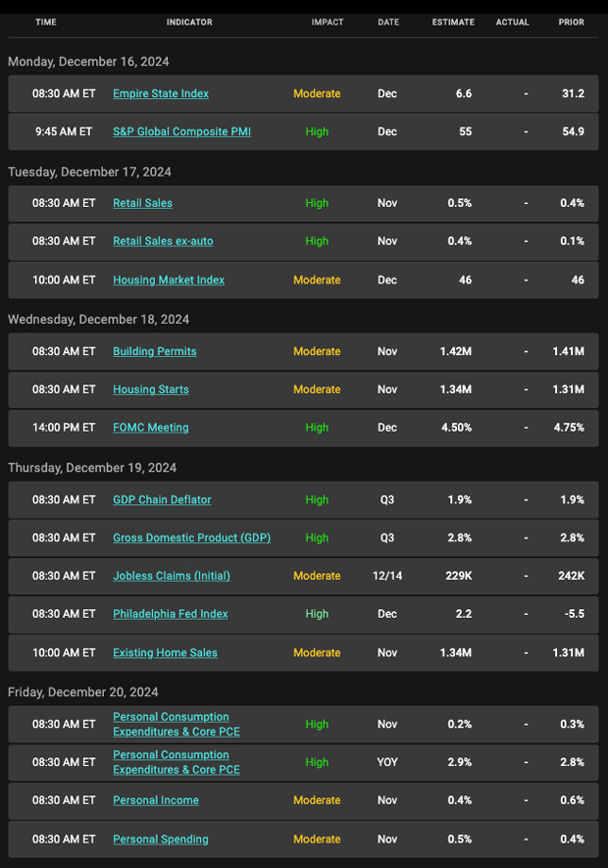Click the S&P Global Composite PMI link
608x868 pixels.
pyautogui.click(x=181, y=131)
